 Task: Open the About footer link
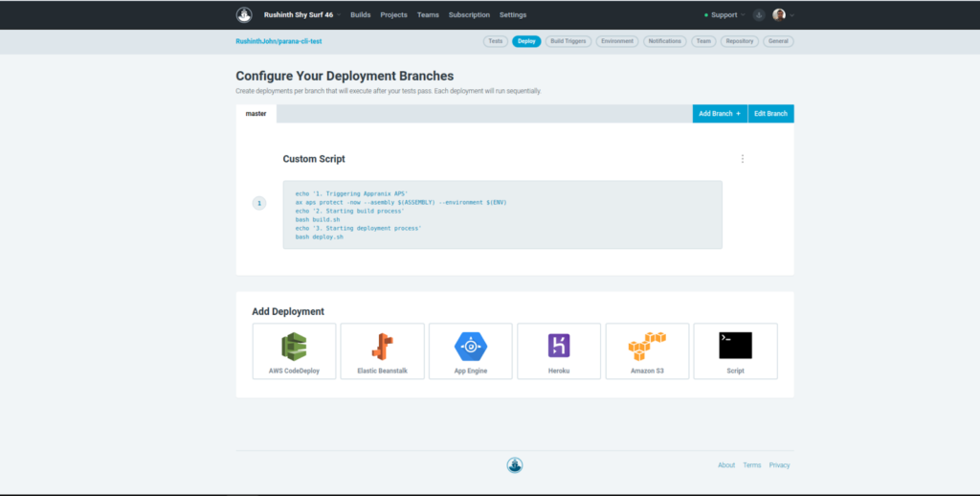click(x=726, y=465)
